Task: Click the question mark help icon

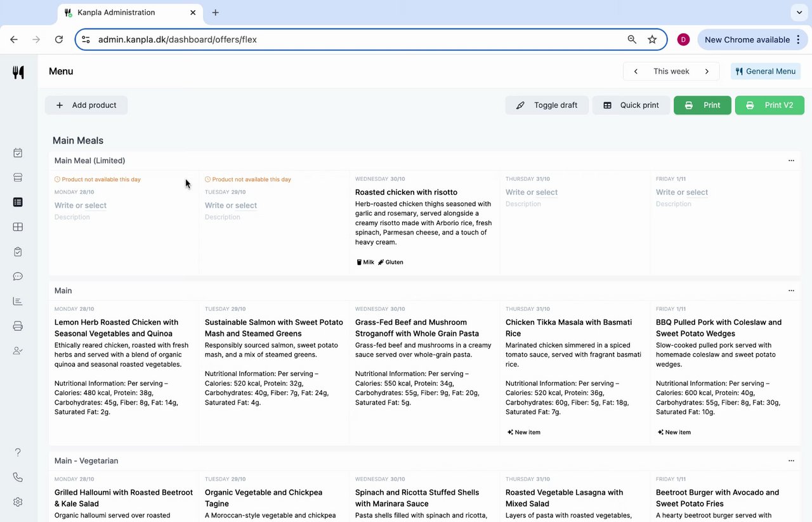Action: click(18, 452)
